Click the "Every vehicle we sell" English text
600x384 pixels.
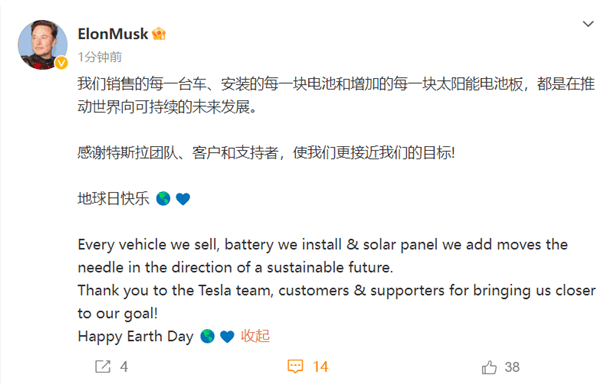point(323,256)
